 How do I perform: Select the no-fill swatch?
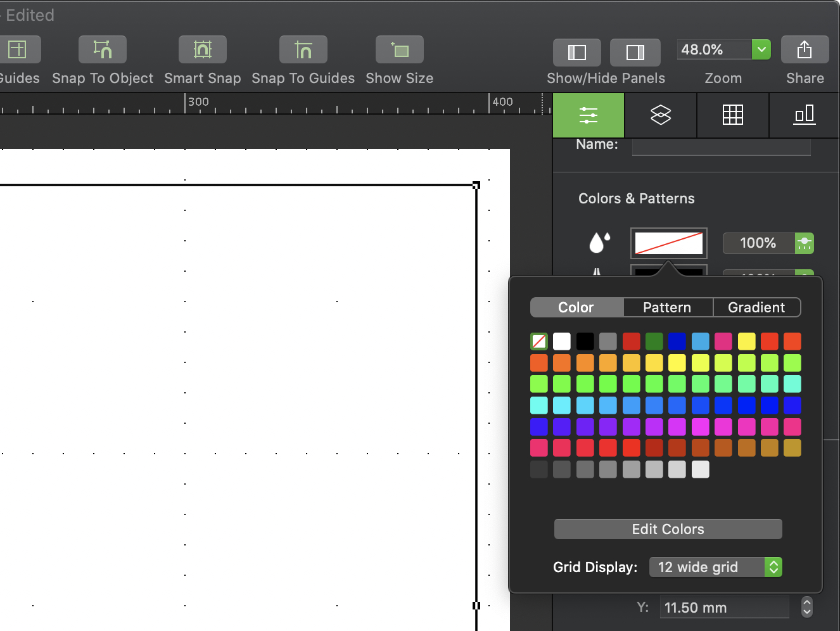(x=539, y=341)
